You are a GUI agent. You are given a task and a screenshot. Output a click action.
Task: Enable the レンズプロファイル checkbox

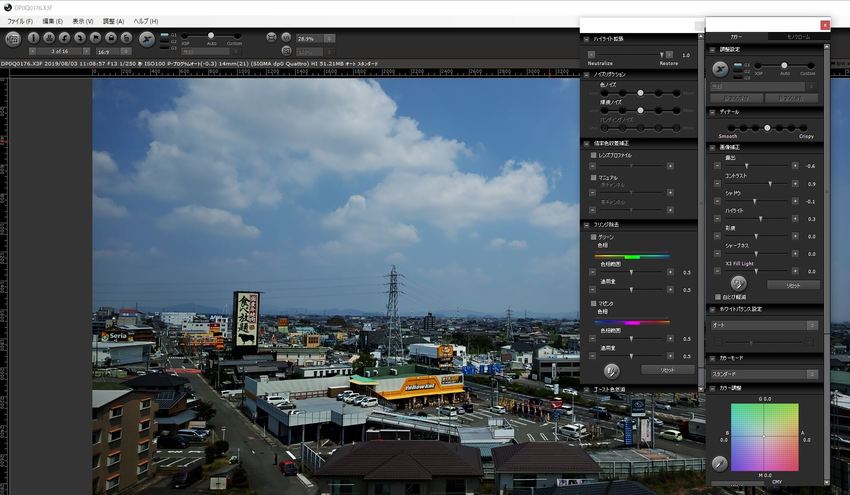click(594, 155)
